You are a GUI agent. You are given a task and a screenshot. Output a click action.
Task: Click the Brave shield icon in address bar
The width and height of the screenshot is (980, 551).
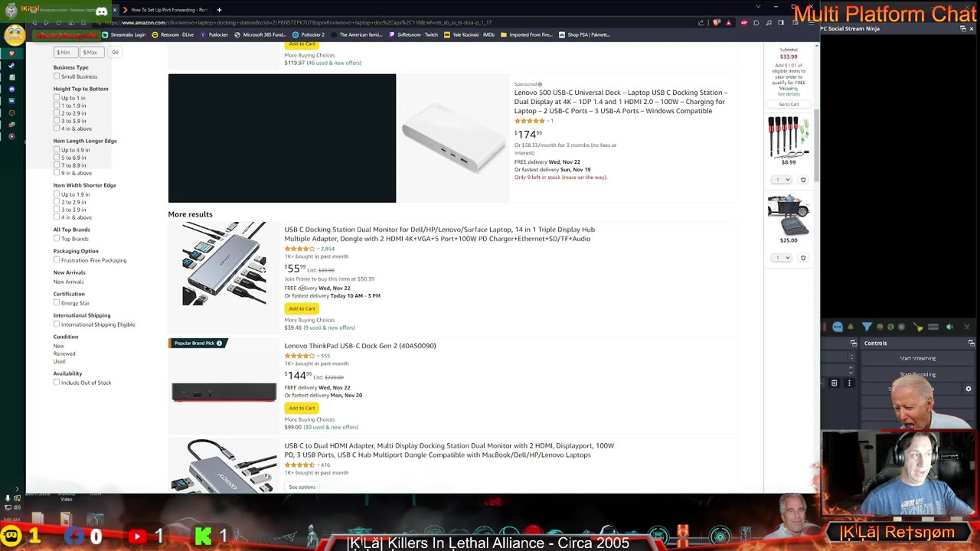click(x=716, y=22)
